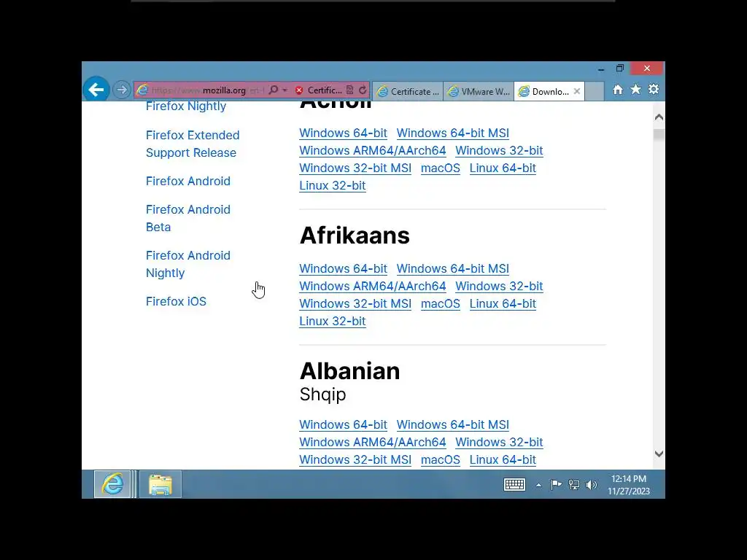The width and height of the screenshot is (747, 560).
Task: Open the Firefox iOS link
Action: (x=176, y=301)
